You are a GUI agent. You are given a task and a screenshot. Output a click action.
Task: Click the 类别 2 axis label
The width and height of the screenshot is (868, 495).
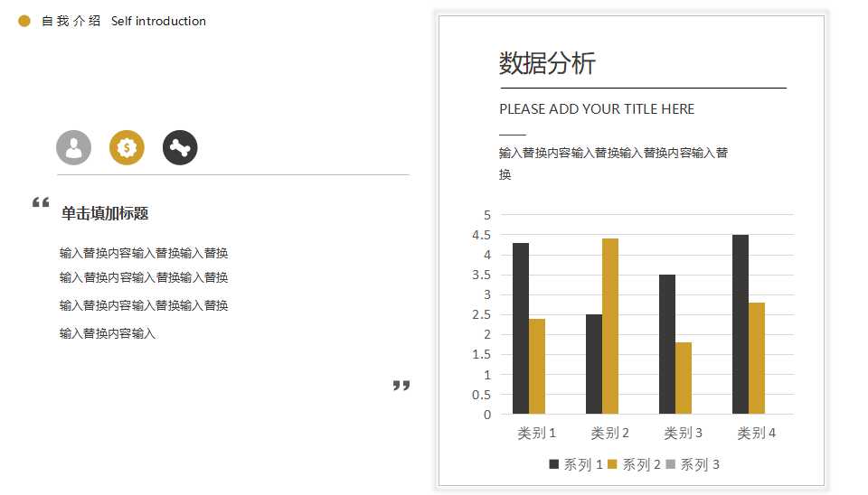point(609,433)
